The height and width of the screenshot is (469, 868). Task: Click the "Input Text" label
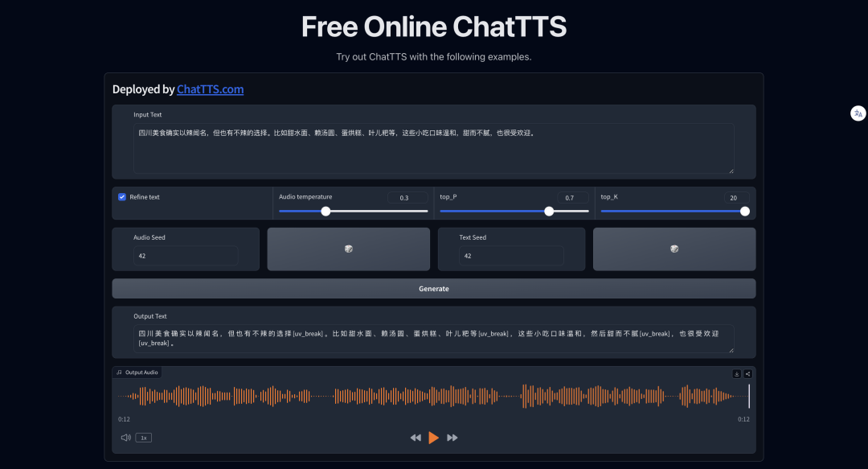tap(147, 115)
